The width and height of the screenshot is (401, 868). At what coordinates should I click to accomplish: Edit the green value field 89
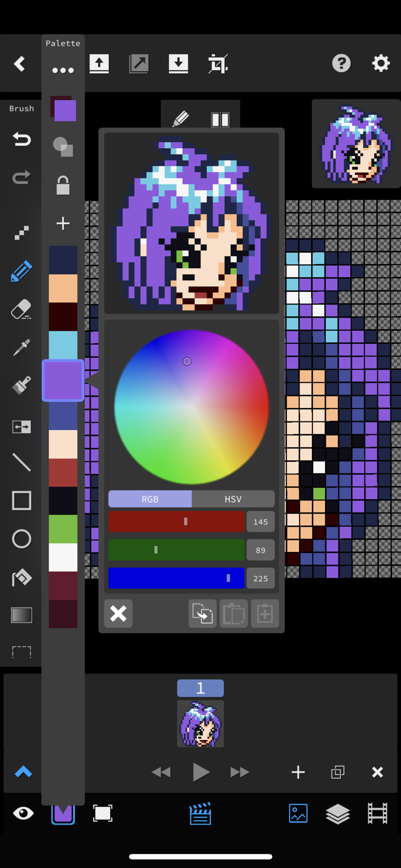[260, 550]
